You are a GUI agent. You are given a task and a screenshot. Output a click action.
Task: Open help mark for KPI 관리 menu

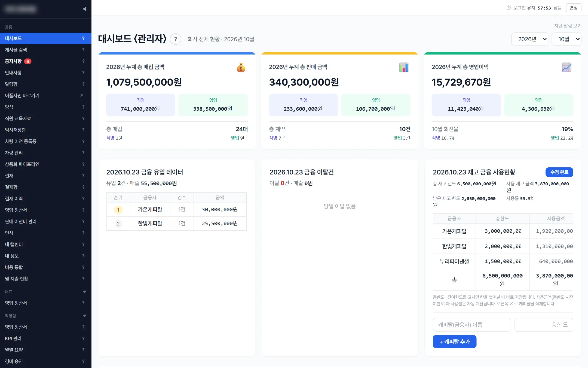click(x=83, y=338)
